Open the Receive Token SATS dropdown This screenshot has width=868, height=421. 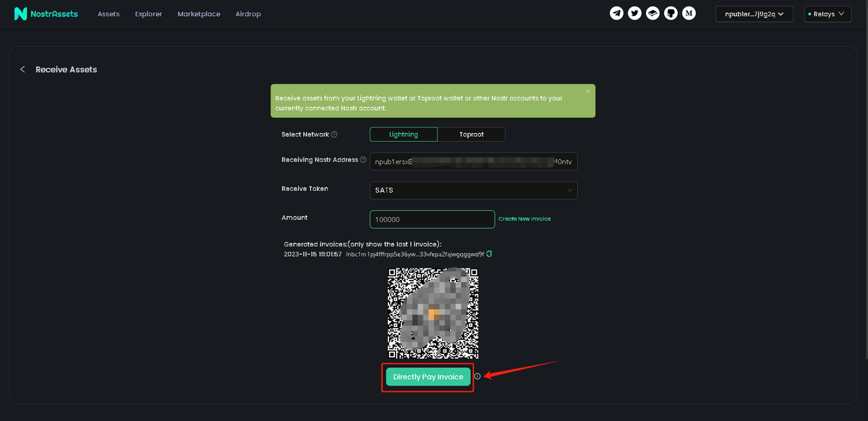(473, 190)
